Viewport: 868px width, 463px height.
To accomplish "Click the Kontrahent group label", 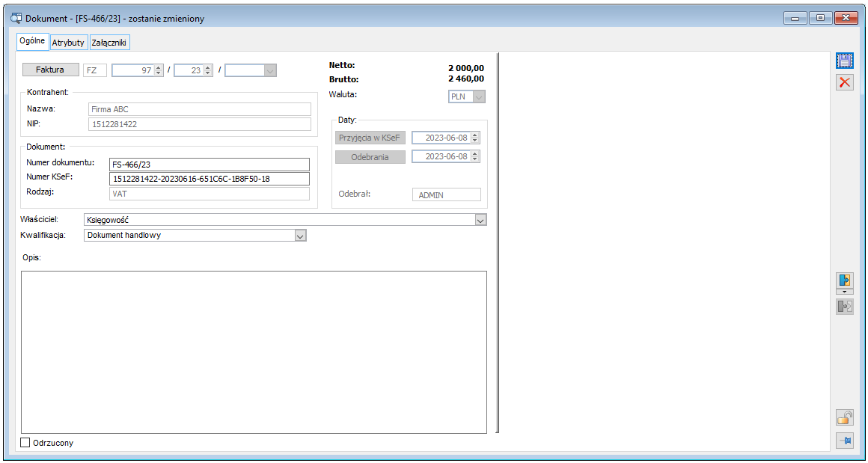I will pyautogui.click(x=47, y=92).
